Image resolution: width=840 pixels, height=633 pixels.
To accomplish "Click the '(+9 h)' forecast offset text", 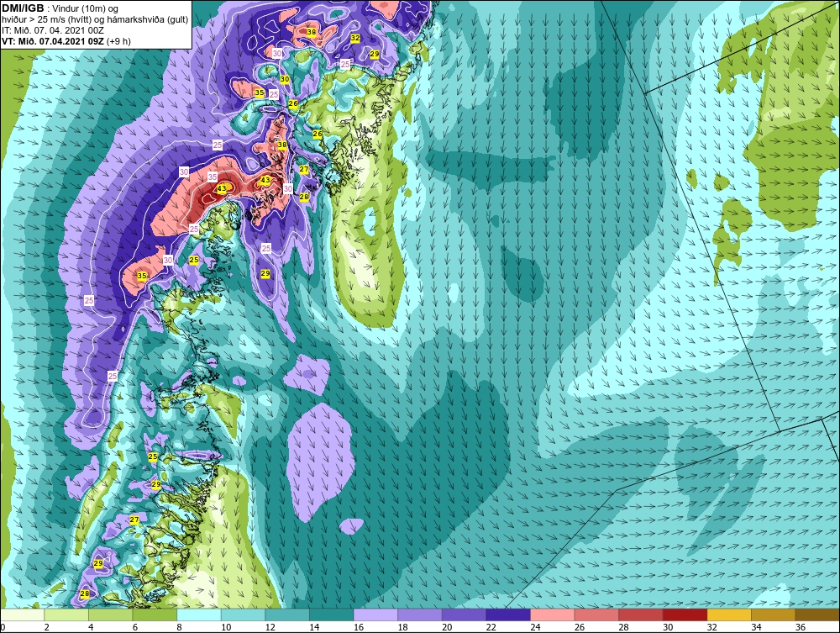I will pyautogui.click(x=118, y=41).
